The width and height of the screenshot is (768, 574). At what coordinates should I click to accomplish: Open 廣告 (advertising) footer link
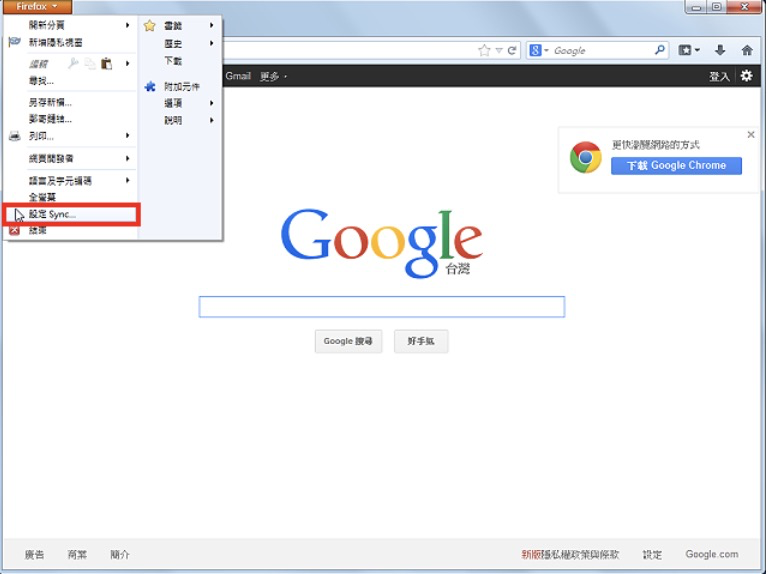(x=34, y=554)
